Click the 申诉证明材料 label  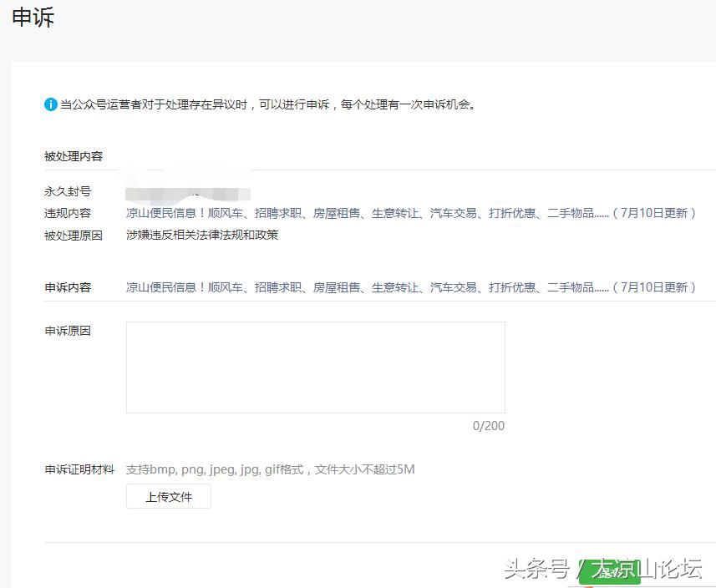[79, 469]
